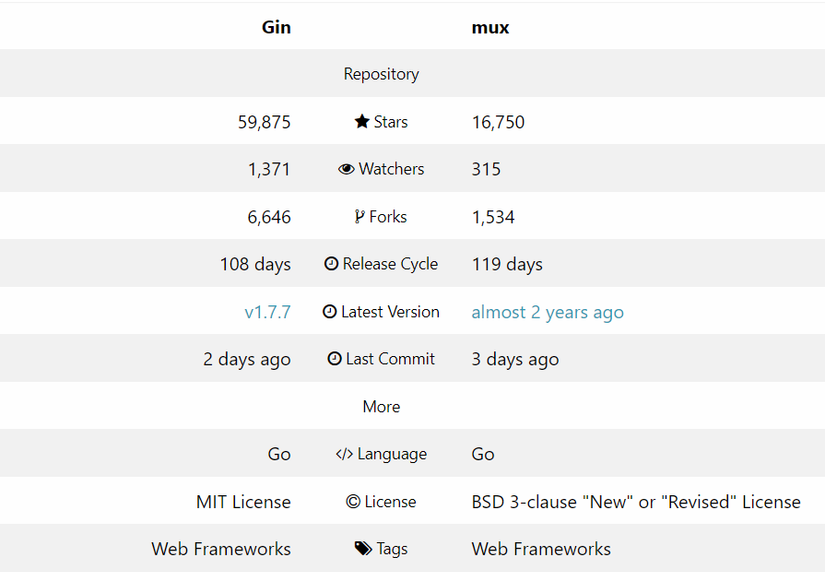The width and height of the screenshot is (825, 572).
Task: Click the clock icon beside Last Commit
Action: [x=335, y=359]
